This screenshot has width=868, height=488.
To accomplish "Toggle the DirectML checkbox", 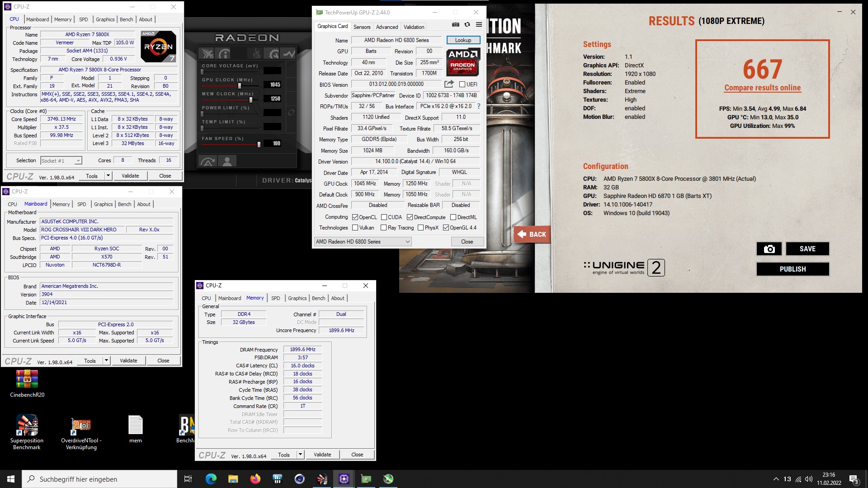I will coord(453,217).
